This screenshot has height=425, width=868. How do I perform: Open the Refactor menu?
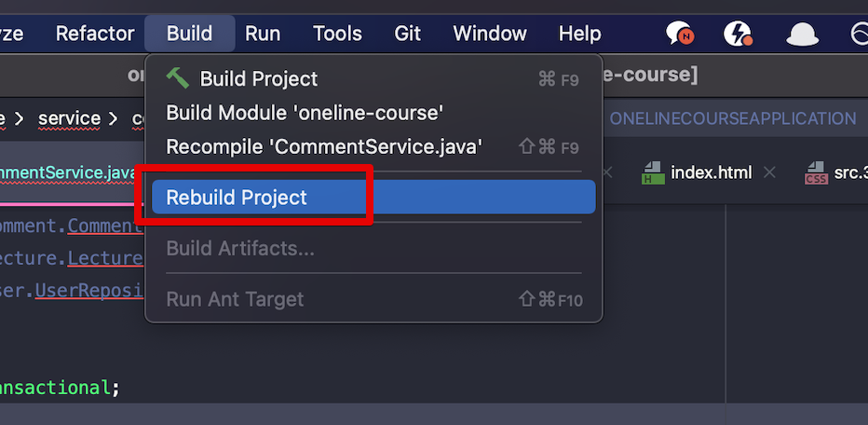95,34
